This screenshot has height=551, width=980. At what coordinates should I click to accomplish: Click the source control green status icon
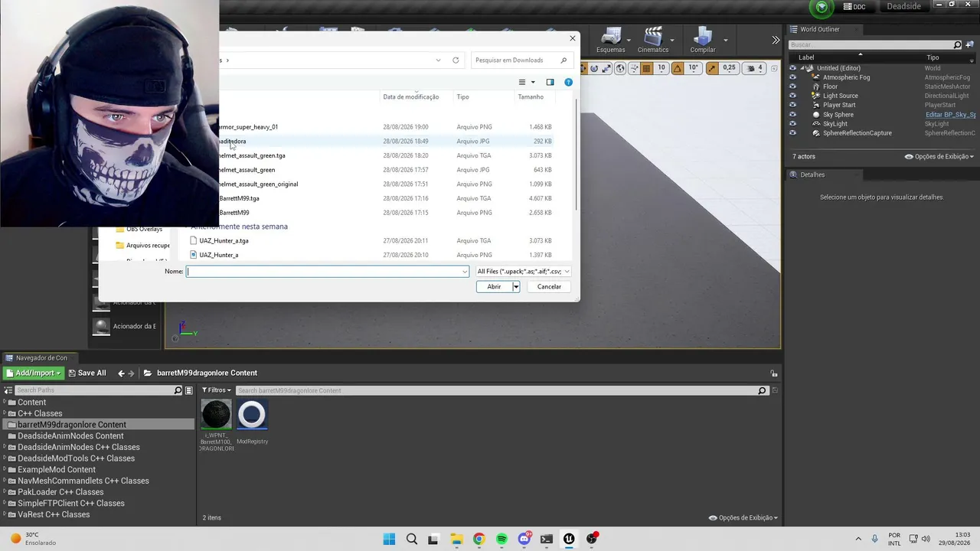tap(822, 7)
